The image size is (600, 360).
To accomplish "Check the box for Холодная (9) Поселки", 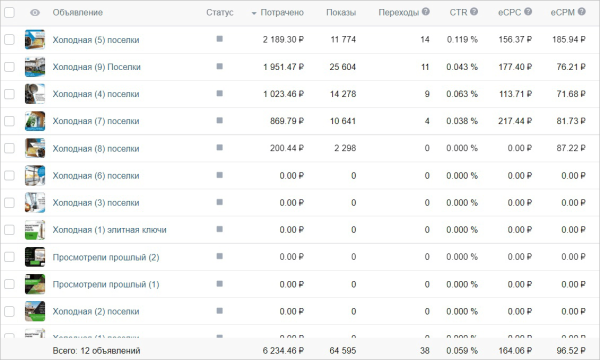I will pos(9,67).
